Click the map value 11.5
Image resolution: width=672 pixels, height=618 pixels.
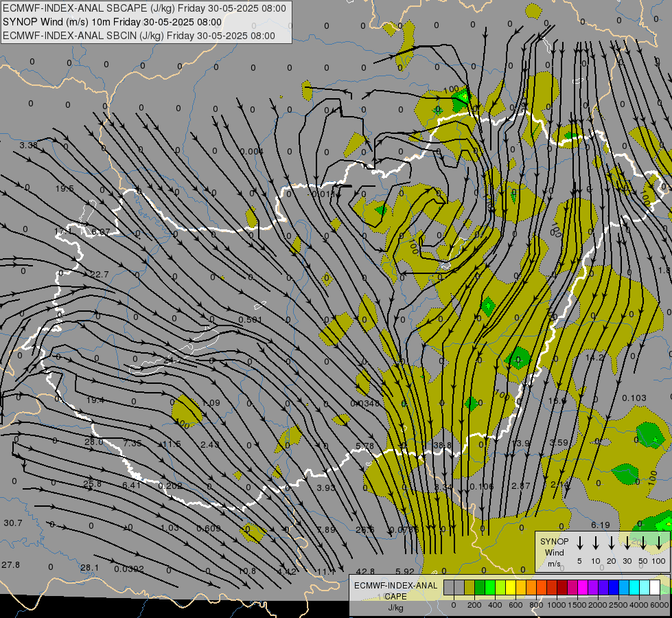pyautogui.click(x=172, y=444)
